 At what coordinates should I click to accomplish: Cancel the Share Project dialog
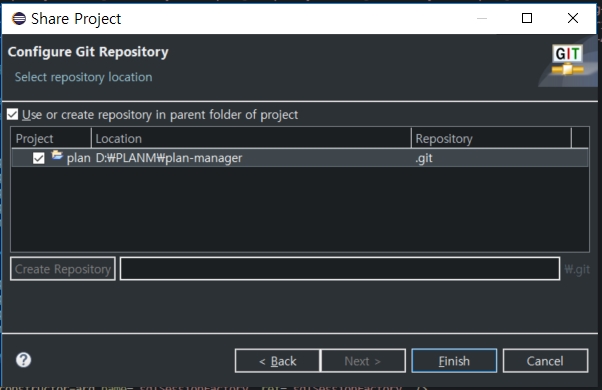tap(545, 360)
